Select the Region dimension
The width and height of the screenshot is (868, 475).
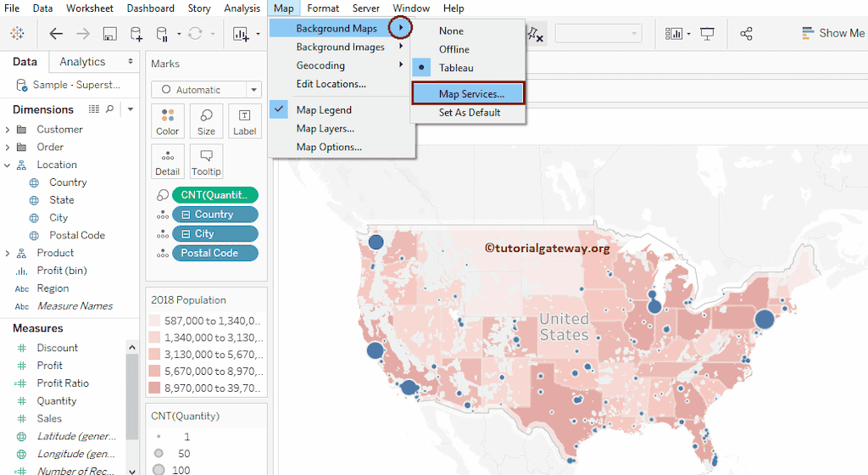(53, 288)
